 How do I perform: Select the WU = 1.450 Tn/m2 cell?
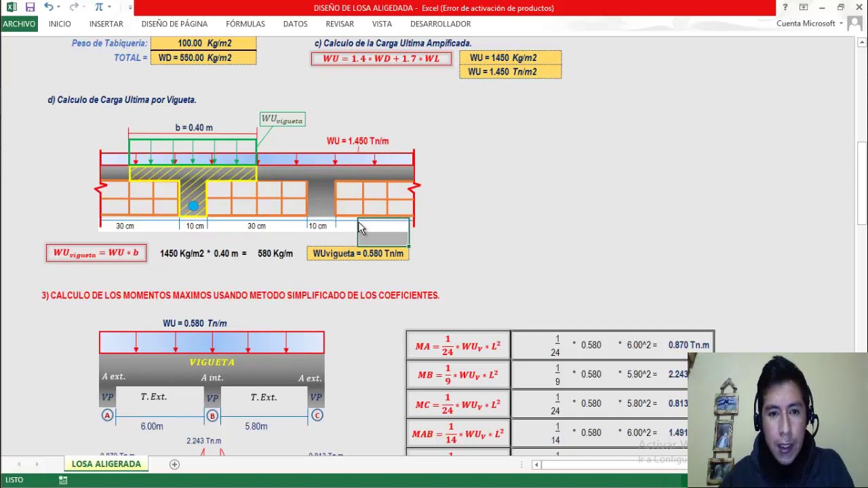(510, 72)
